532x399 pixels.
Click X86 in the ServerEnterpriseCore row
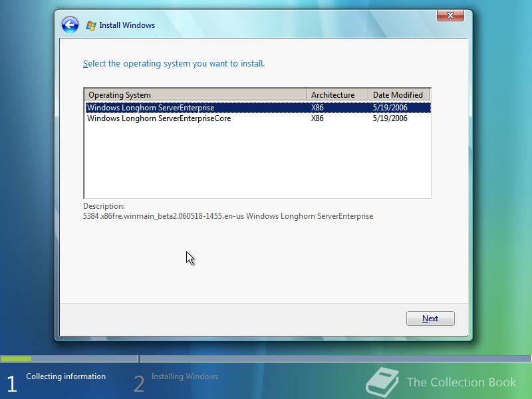[317, 118]
